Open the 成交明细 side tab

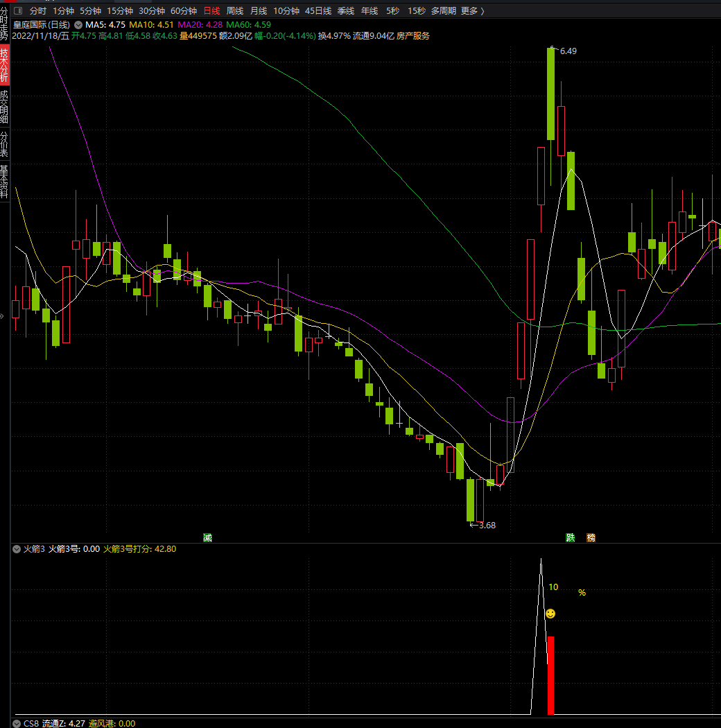[4, 107]
